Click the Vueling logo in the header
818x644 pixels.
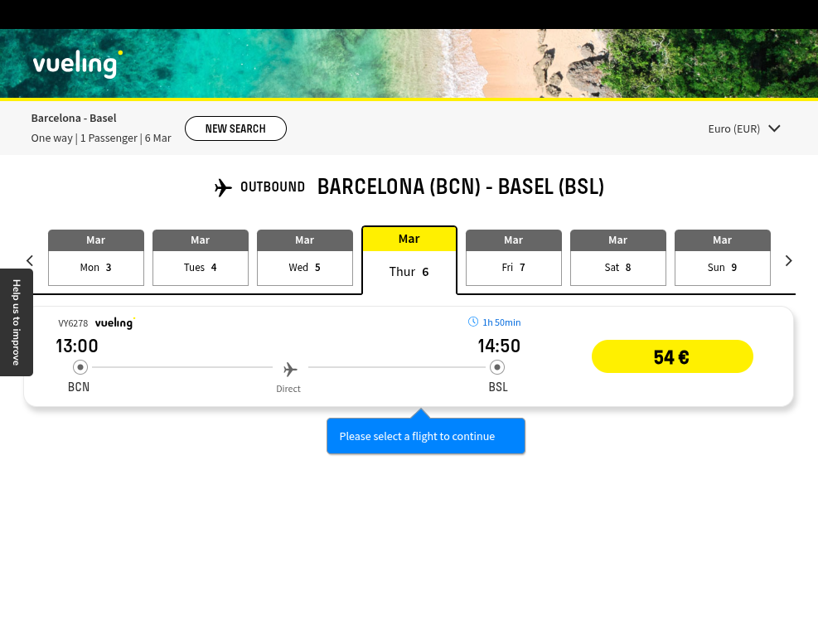coord(78,64)
